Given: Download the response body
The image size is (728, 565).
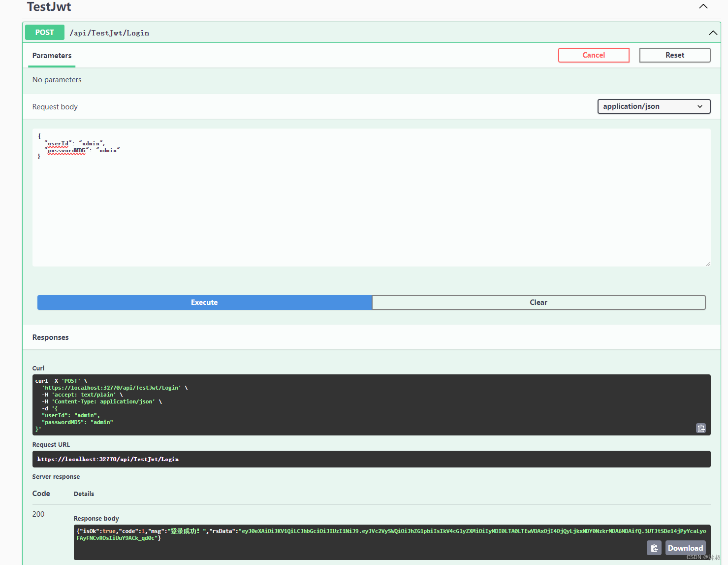Looking at the screenshot, I should [x=685, y=548].
